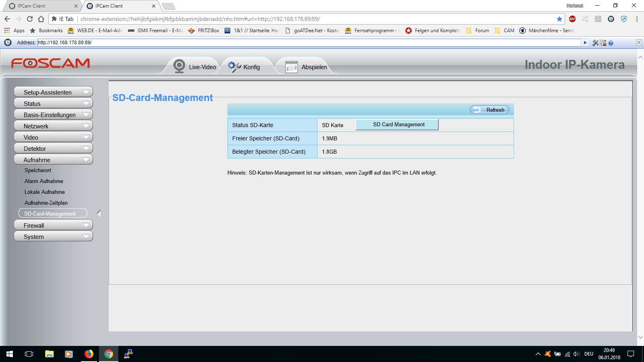Image resolution: width=644 pixels, height=362 pixels.
Task: Click the IE Tab go arrow icon
Action: (585, 43)
